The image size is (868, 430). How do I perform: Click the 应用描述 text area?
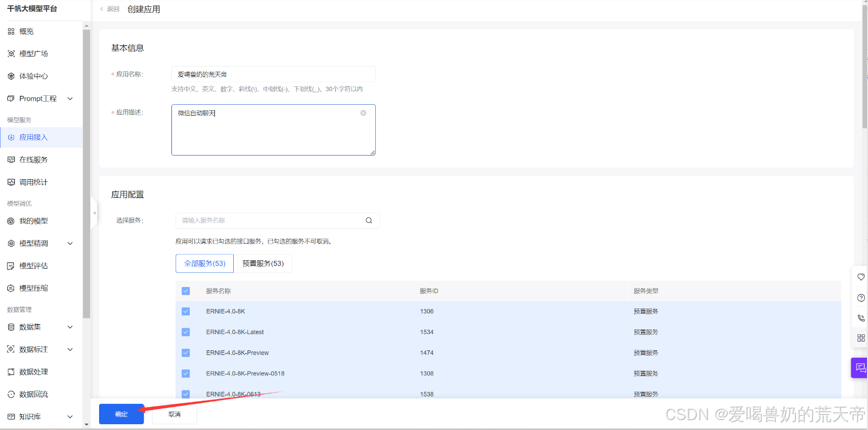pos(274,130)
